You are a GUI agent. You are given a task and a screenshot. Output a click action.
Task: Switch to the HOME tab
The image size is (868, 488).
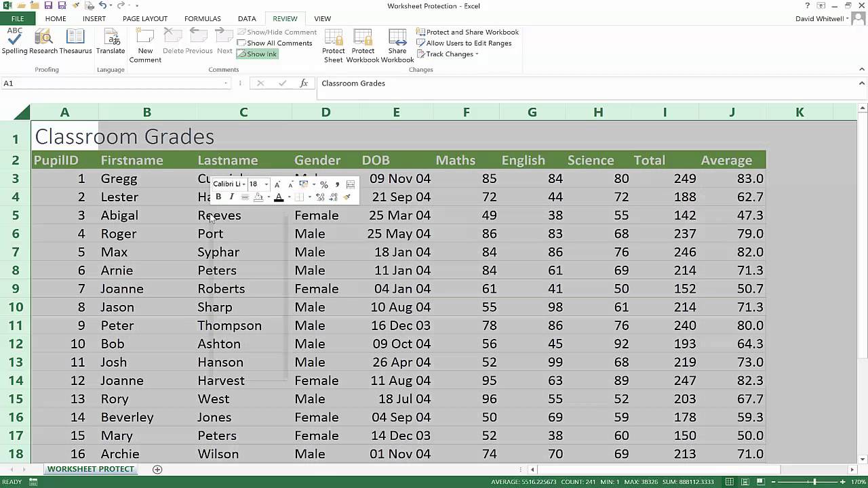(x=56, y=19)
